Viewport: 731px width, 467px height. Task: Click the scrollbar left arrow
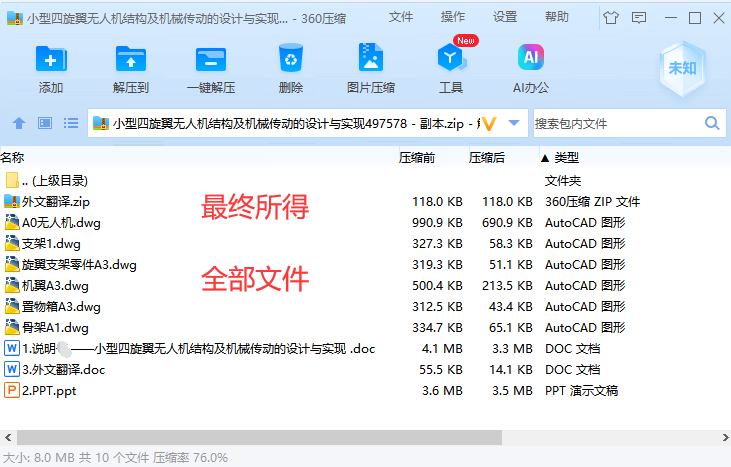point(8,437)
